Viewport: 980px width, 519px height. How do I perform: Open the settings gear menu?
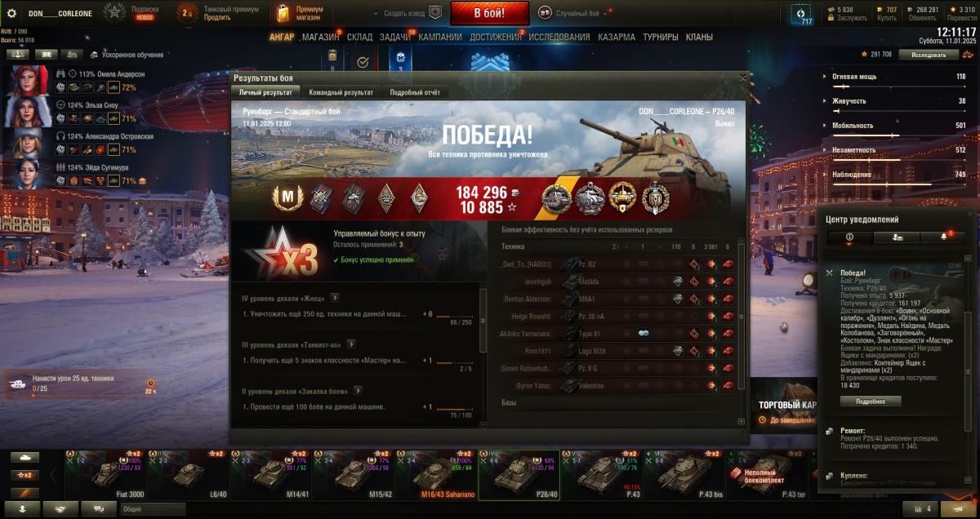(11, 13)
